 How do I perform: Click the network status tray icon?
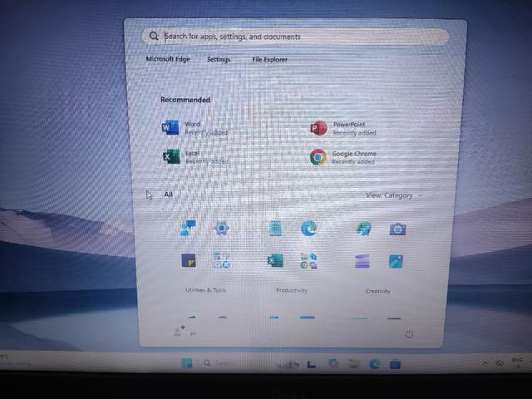(500, 363)
